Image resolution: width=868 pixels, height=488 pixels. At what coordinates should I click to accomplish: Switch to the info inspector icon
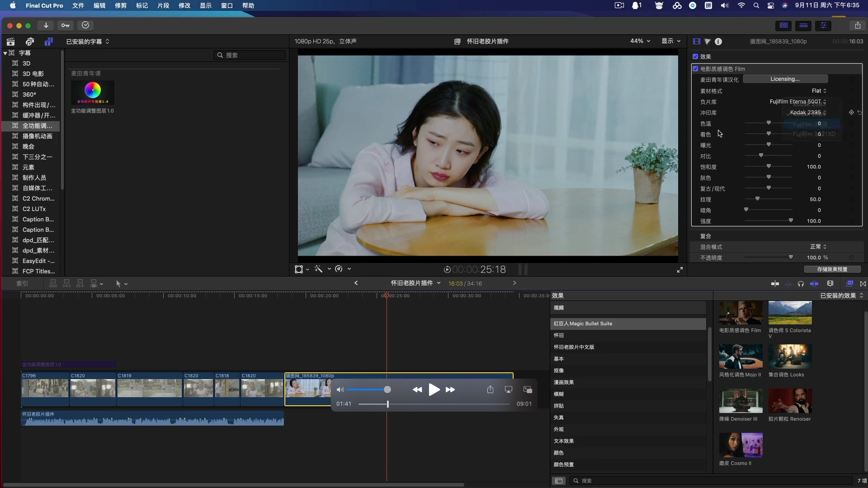pos(718,42)
